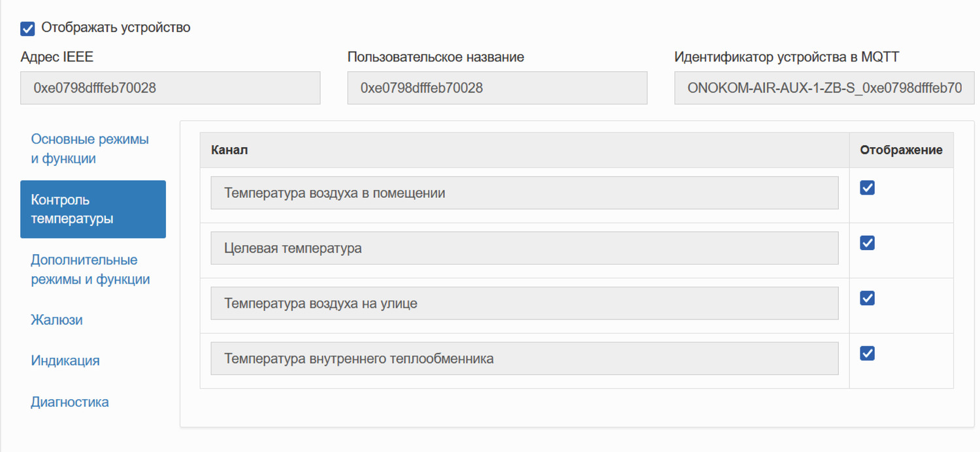Screen dimensions: 980x452
Task: Click the 'Температура внутреннего теплообменника' channel field
Action: click(x=524, y=358)
